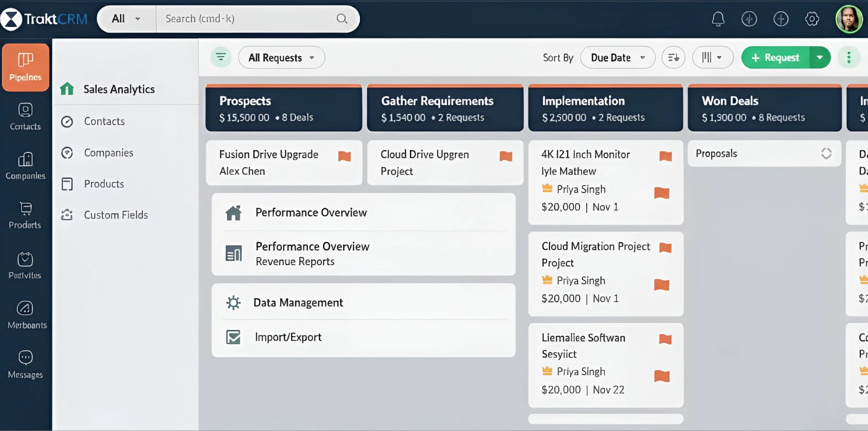The image size is (868, 431).
Task: Open Import/Export option
Action: [x=288, y=337]
